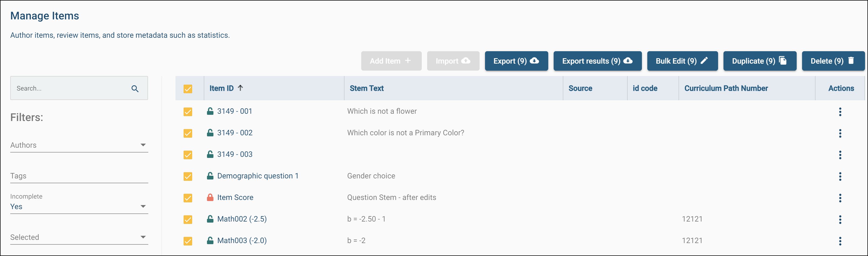The height and width of the screenshot is (256, 868).
Task: Deselect the Math002 (-2.5) row checkbox
Action: pyautogui.click(x=188, y=220)
